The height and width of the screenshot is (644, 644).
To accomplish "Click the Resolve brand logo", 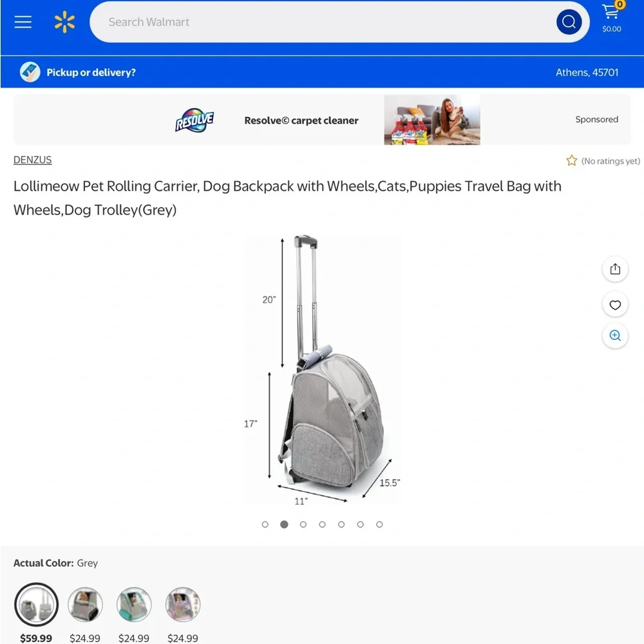I will 194,120.
